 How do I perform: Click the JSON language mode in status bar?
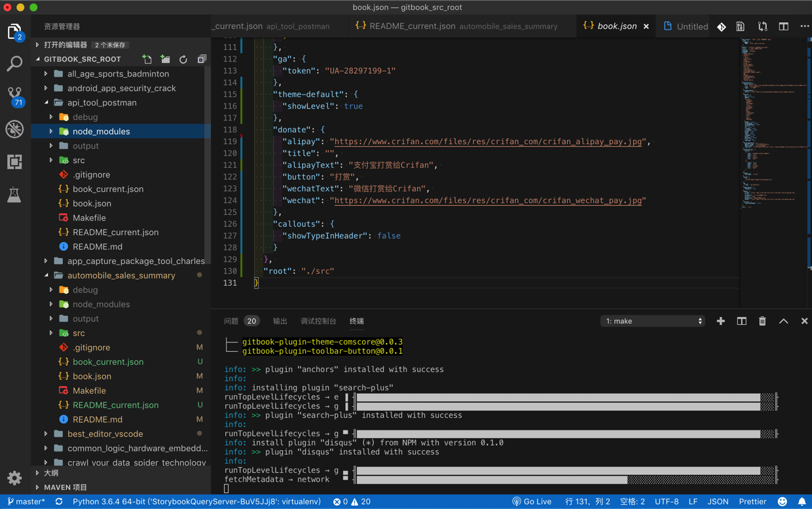[x=718, y=502]
